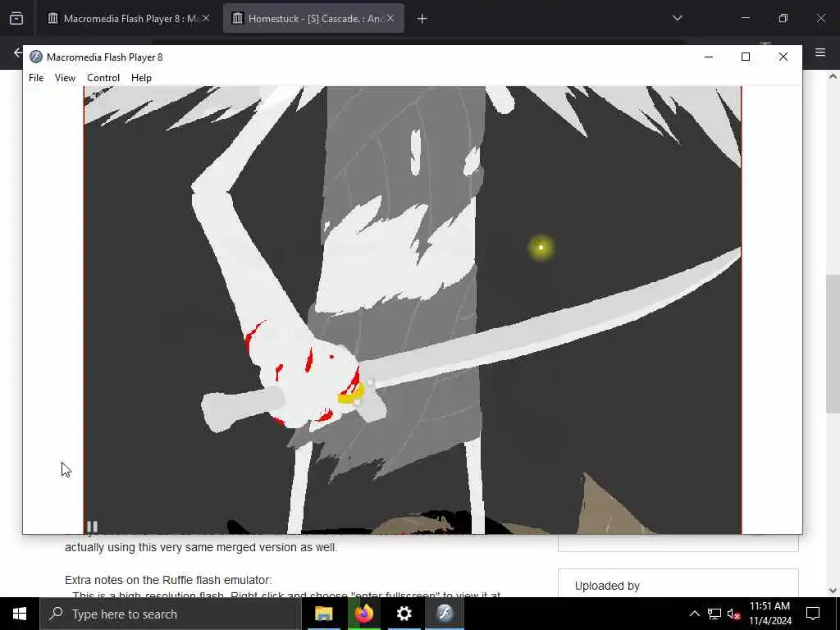The width and height of the screenshot is (840, 630).
Task: Open Settings from the taskbar
Action: (404, 614)
